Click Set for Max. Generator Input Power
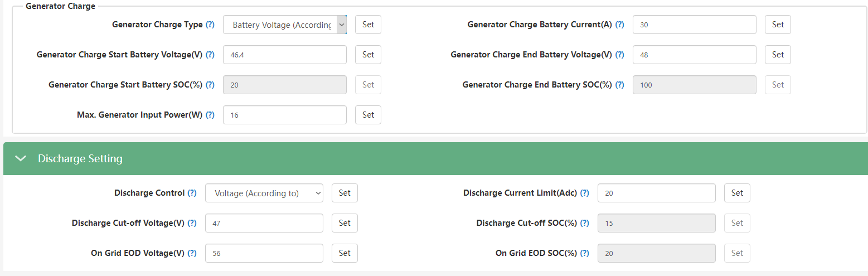 point(368,115)
